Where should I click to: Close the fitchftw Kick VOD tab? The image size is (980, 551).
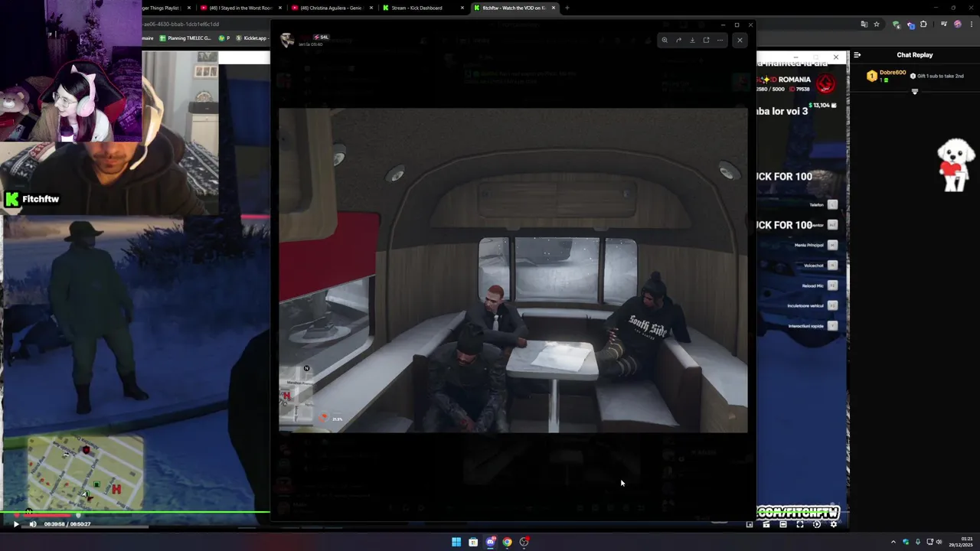(x=554, y=8)
